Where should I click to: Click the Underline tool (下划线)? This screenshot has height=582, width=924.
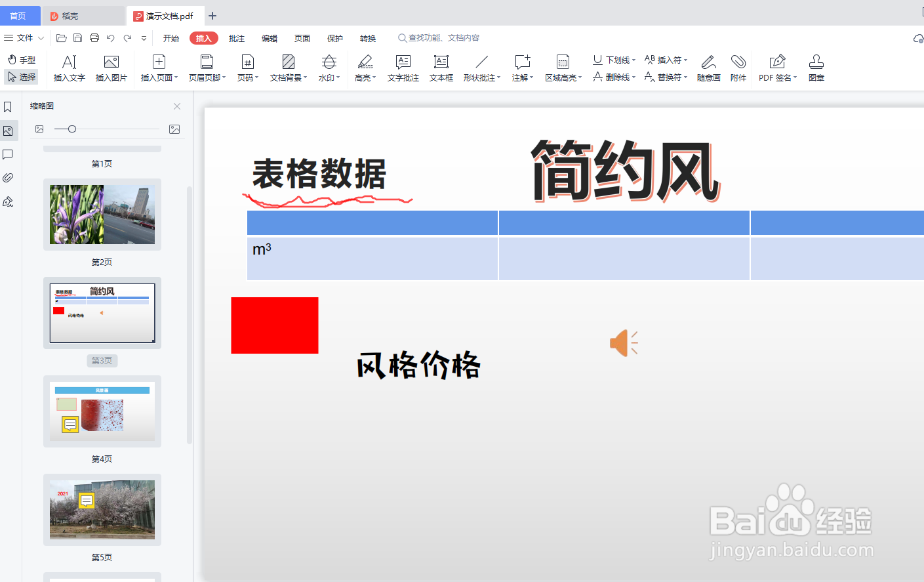point(614,60)
